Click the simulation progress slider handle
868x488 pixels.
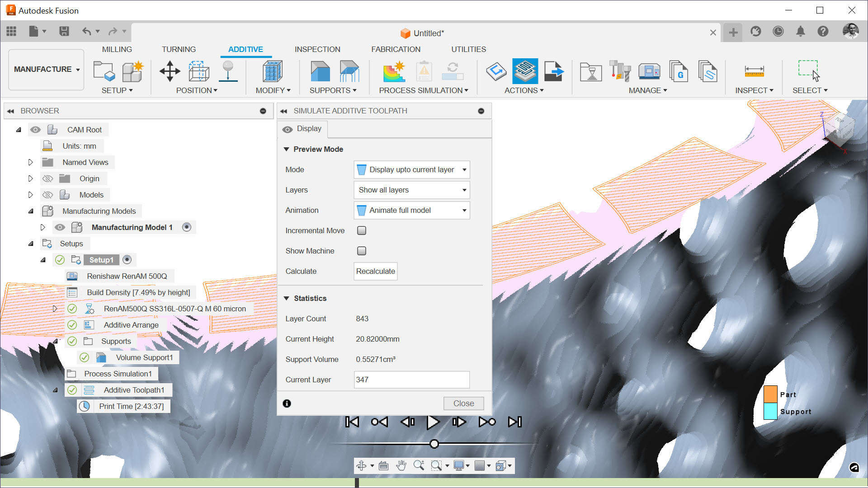click(x=434, y=444)
